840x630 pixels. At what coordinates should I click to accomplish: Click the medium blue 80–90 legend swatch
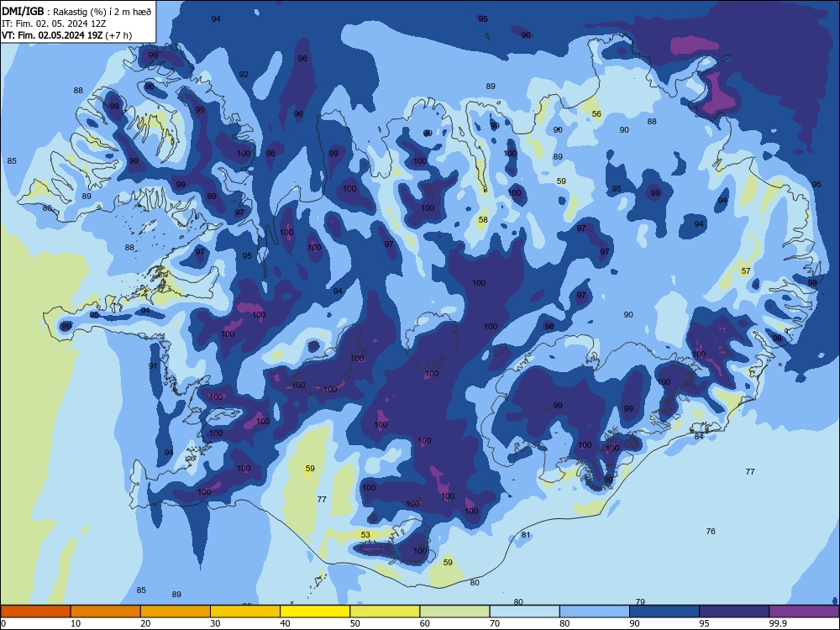tap(595, 612)
